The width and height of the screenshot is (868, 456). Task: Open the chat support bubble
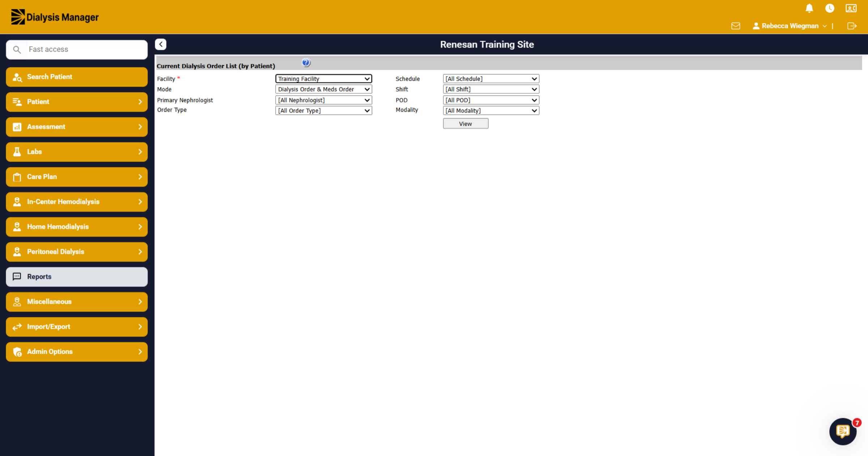pos(843,431)
